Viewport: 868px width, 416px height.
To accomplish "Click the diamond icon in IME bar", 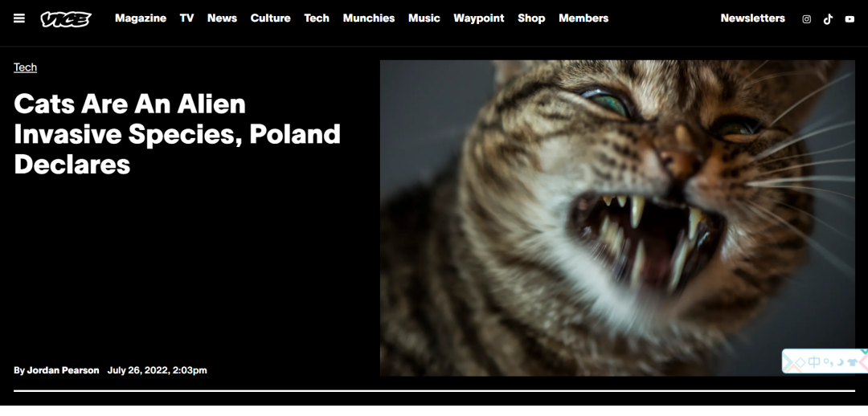I will point(800,362).
